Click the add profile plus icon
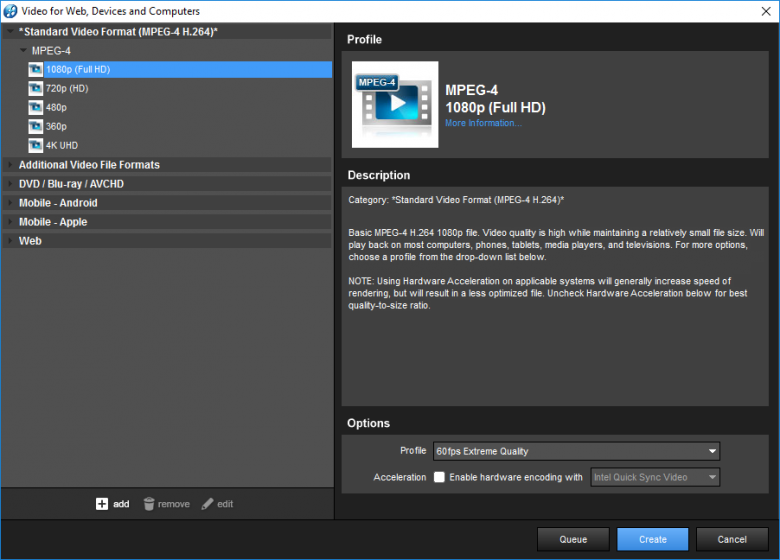 [101, 504]
